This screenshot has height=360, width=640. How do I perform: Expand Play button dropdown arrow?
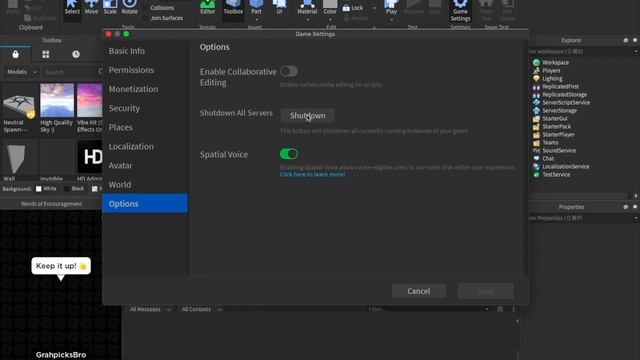pos(391,20)
